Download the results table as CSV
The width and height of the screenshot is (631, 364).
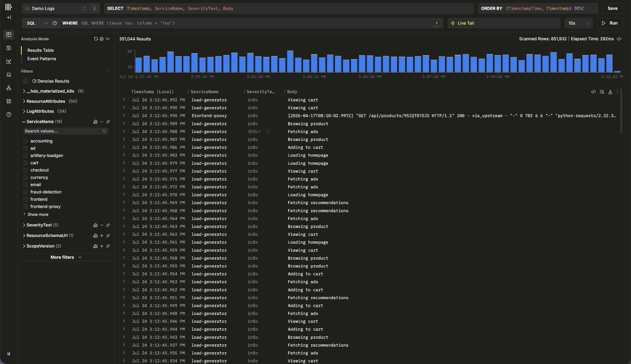[x=610, y=92]
